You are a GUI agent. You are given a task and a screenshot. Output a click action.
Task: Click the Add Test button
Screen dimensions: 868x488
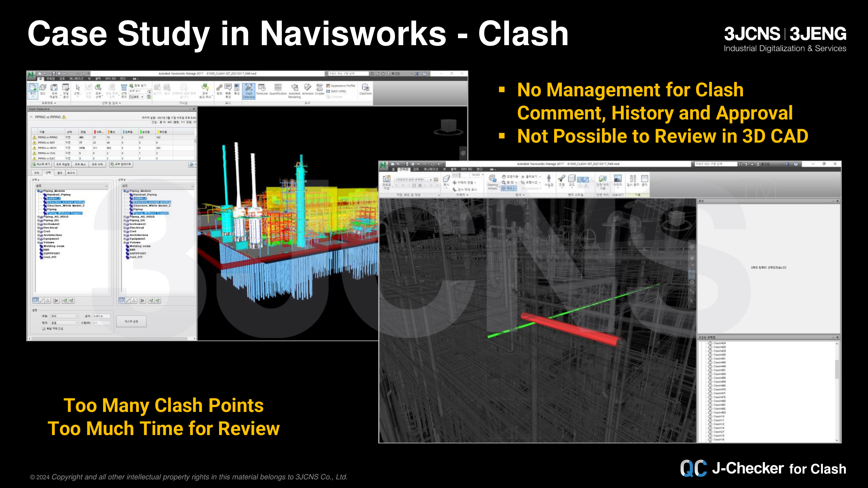41,164
